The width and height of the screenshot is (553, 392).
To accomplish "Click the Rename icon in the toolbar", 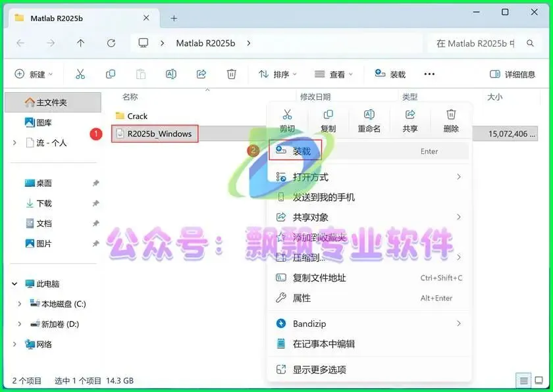I will click(171, 74).
